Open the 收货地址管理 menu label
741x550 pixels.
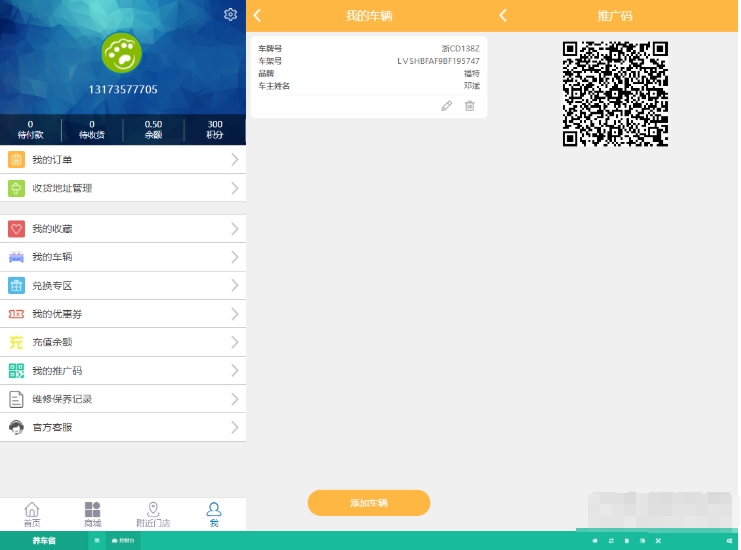point(62,188)
